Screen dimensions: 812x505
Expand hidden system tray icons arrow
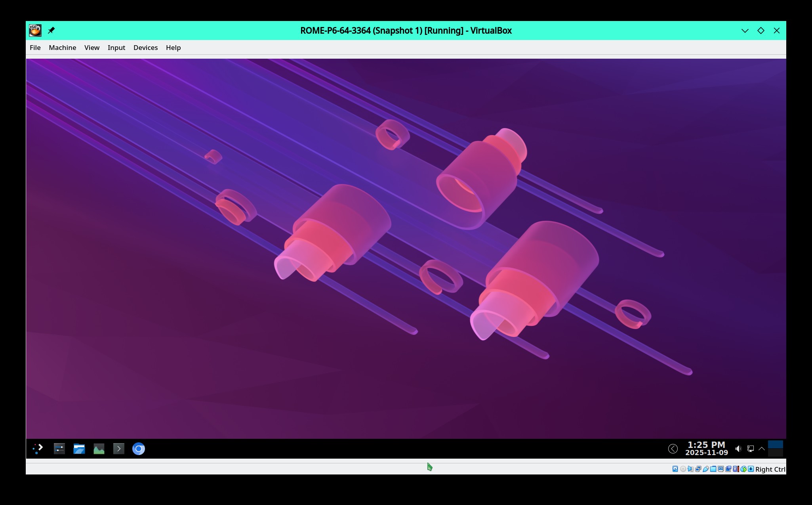pyautogui.click(x=761, y=449)
